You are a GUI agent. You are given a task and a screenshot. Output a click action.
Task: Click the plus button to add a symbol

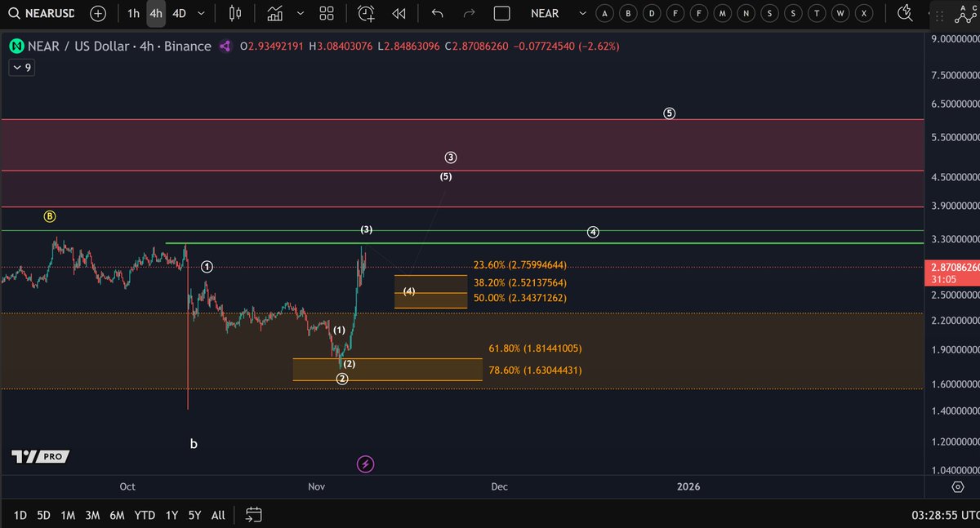96,14
